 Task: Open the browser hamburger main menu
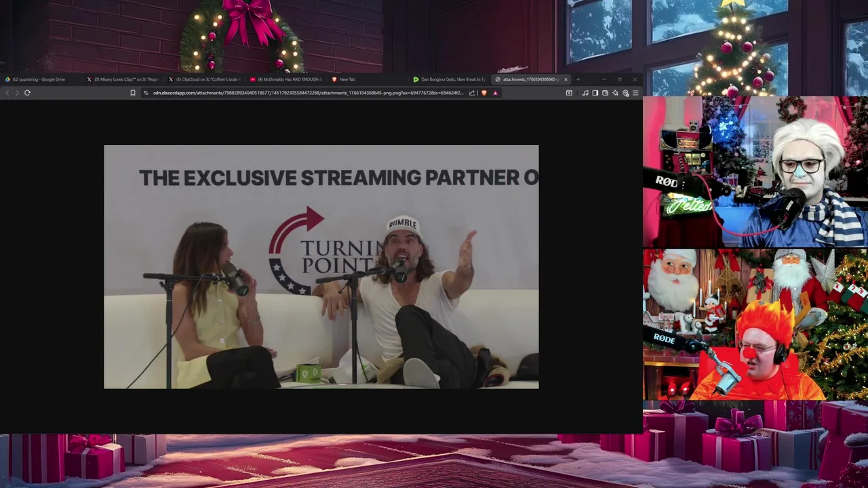click(x=635, y=93)
